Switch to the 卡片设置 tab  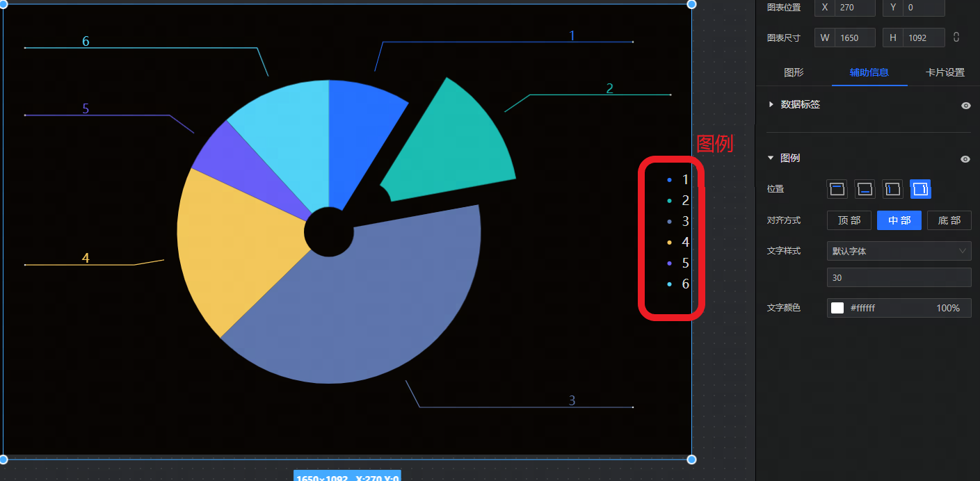(945, 72)
